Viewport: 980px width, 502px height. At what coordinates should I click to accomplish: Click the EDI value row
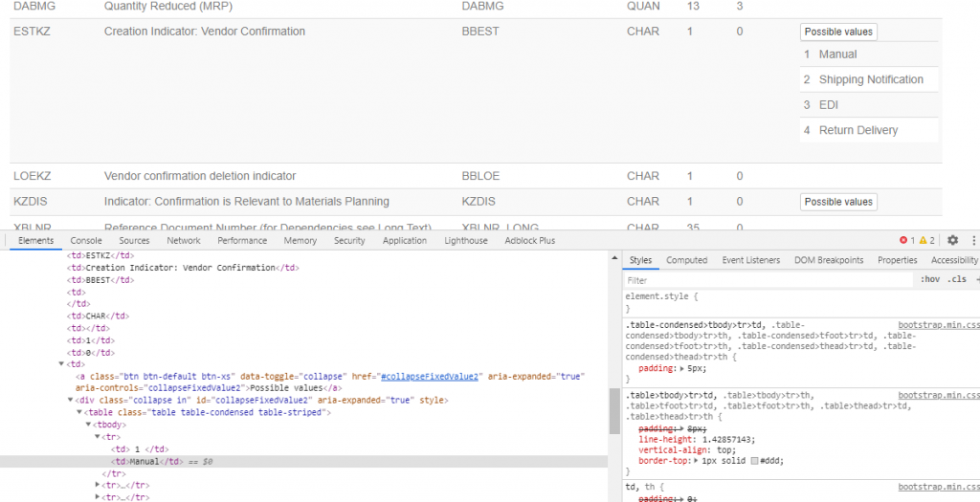[869, 105]
